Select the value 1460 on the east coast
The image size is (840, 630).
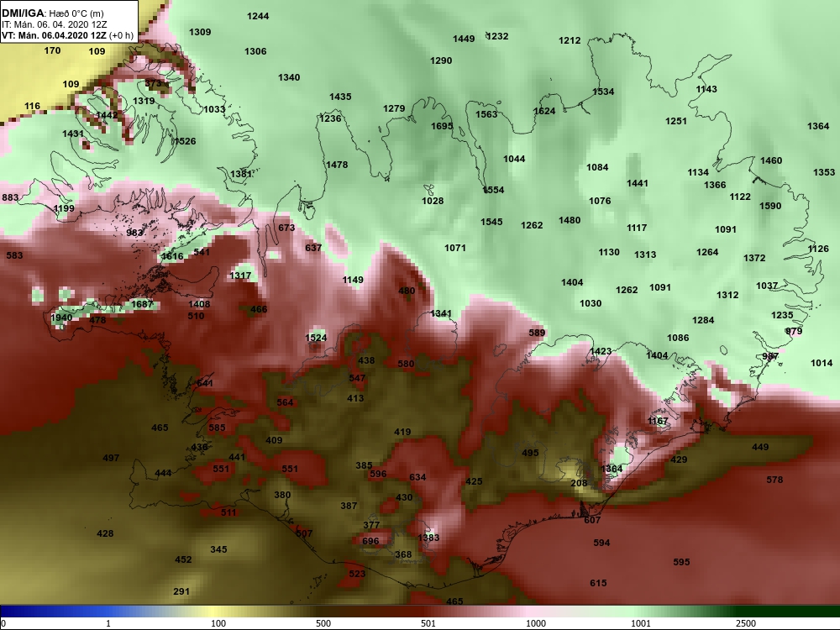tap(771, 160)
